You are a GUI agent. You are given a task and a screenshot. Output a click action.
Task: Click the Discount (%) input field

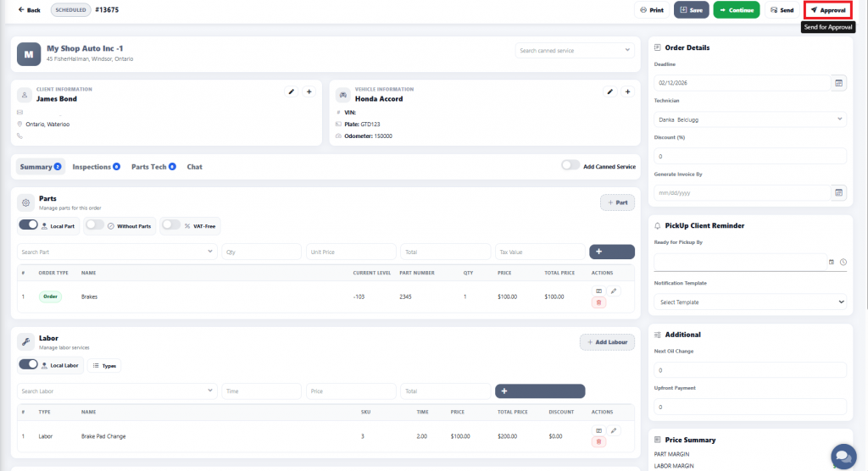pyautogui.click(x=750, y=156)
